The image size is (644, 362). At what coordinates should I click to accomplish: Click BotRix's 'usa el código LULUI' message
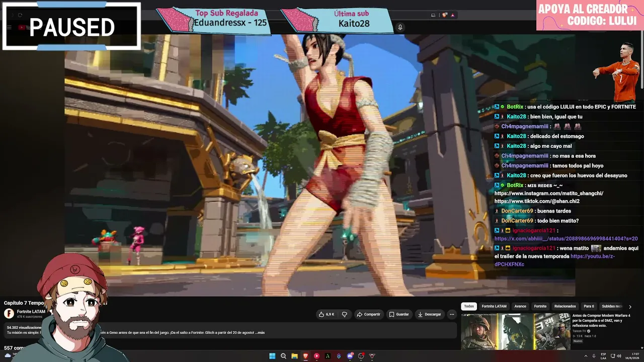coord(582,107)
